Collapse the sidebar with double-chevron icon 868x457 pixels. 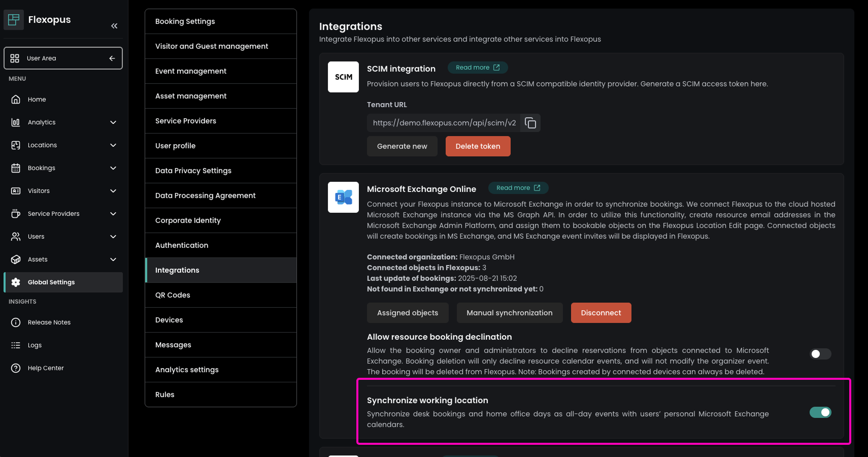point(114,26)
